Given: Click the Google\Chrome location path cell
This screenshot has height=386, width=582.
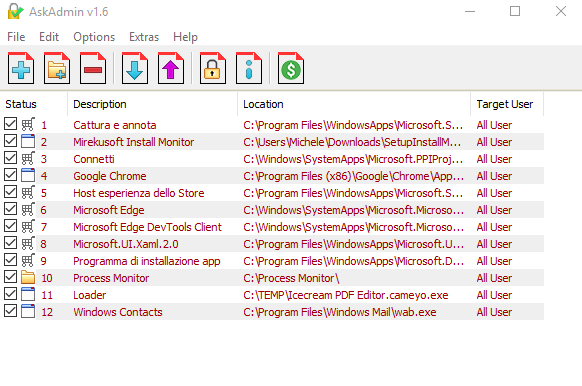Looking at the screenshot, I should click(353, 176).
